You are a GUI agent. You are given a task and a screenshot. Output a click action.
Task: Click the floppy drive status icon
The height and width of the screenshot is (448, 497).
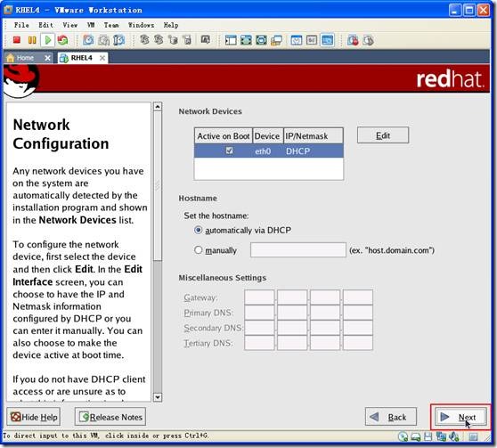click(428, 437)
